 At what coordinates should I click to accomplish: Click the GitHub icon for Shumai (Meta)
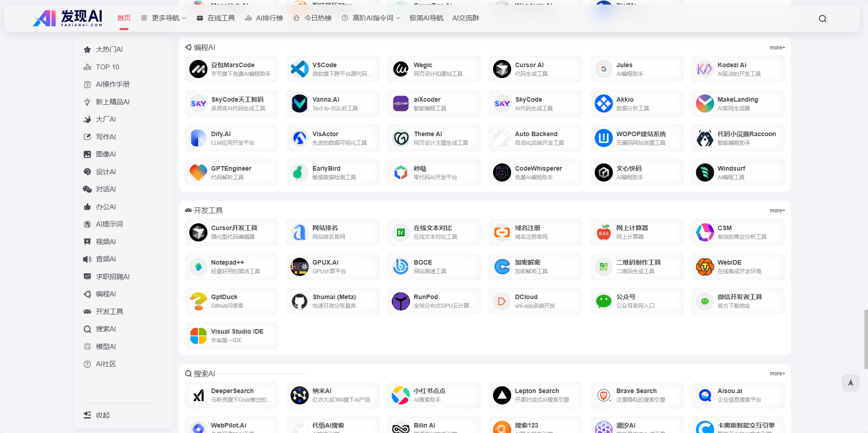[x=300, y=301]
